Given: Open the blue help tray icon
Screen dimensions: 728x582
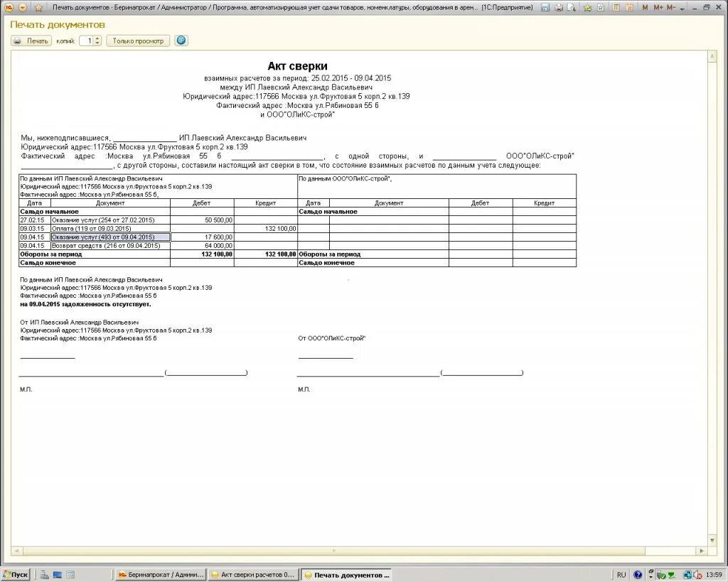Looking at the screenshot, I should coord(638,575).
